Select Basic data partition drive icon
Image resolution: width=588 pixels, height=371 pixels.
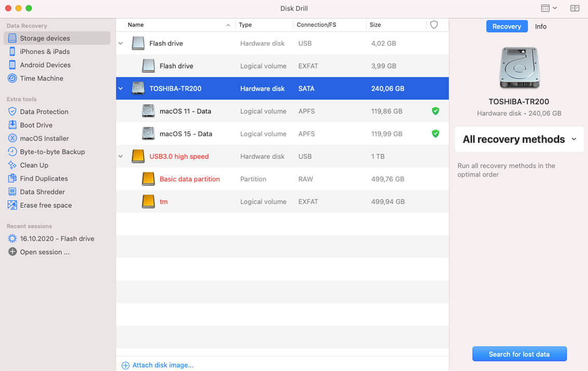pos(148,179)
